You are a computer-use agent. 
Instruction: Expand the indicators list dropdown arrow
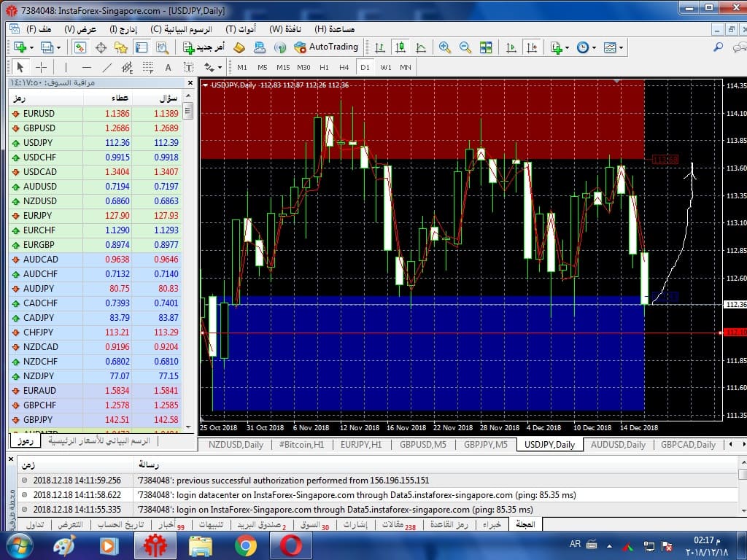[566, 47]
